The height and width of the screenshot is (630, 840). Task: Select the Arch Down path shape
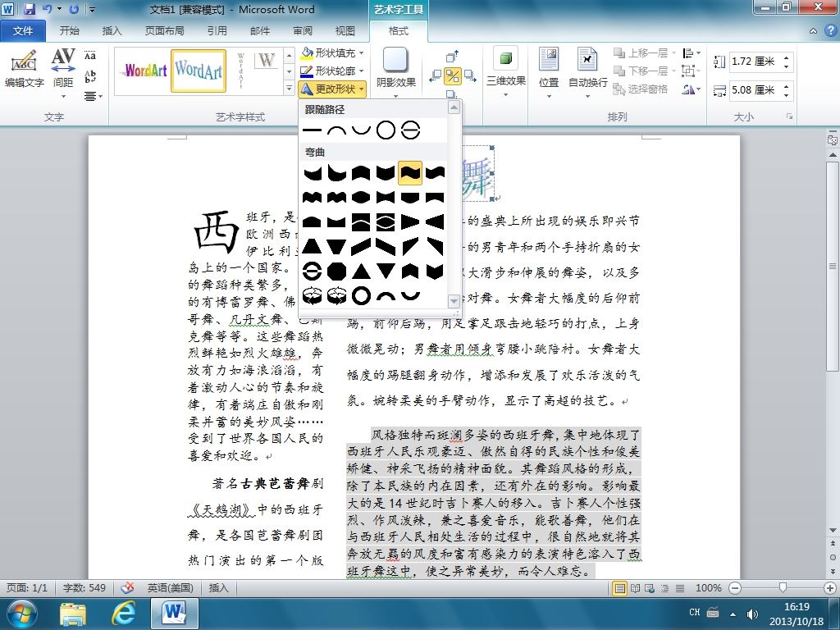[361, 130]
